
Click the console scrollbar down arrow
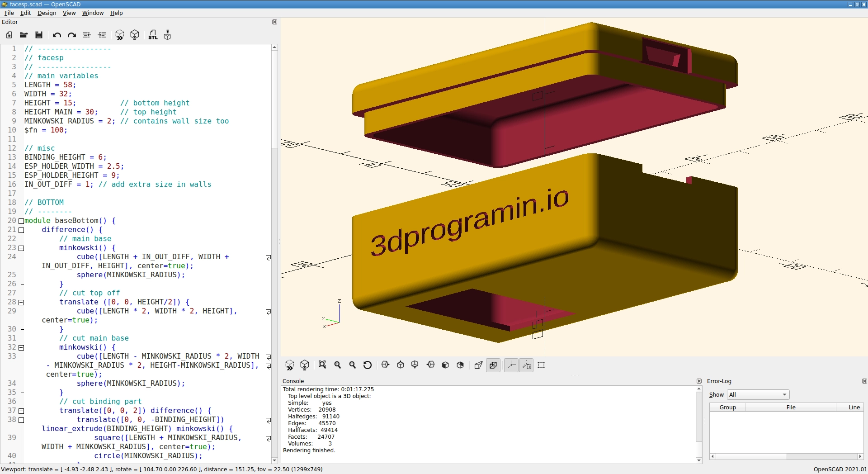pyautogui.click(x=699, y=460)
